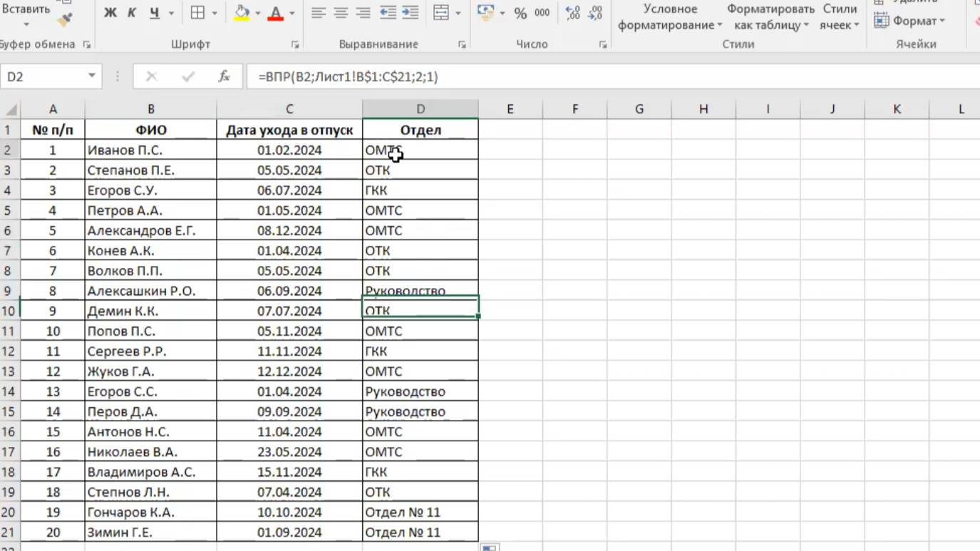Apply the yellow fill color bucket
The image size is (980, 551).
point(242,13)
